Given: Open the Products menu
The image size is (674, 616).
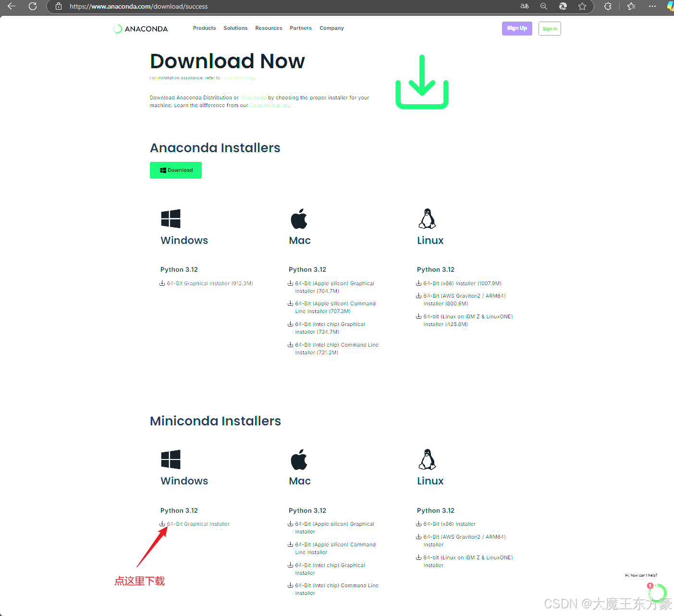Looking at the screenshot, I should pos(204,28).
